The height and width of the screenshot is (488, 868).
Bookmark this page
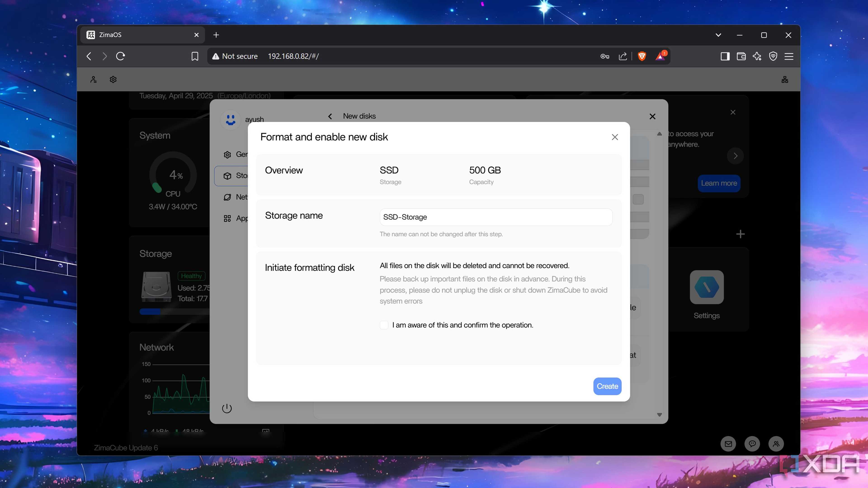coord(195,56)
